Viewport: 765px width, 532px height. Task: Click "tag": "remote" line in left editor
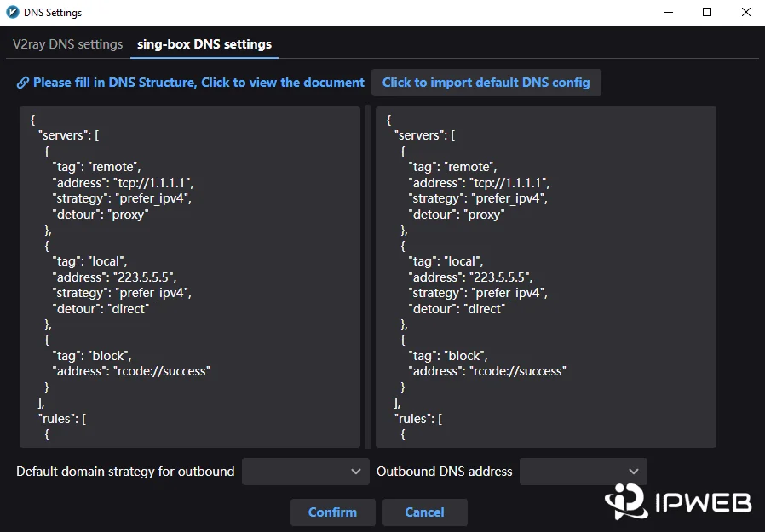click(96, 167)
